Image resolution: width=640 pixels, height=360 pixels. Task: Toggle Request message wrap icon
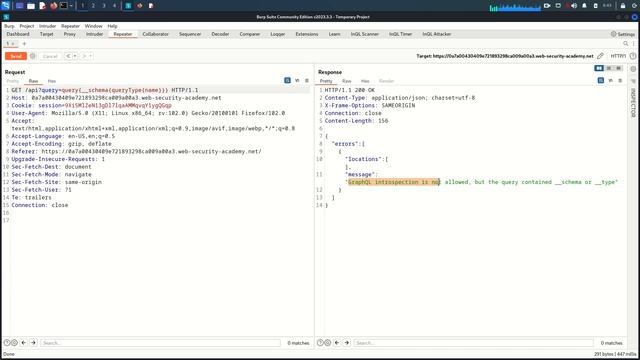[x=287, y=81]
